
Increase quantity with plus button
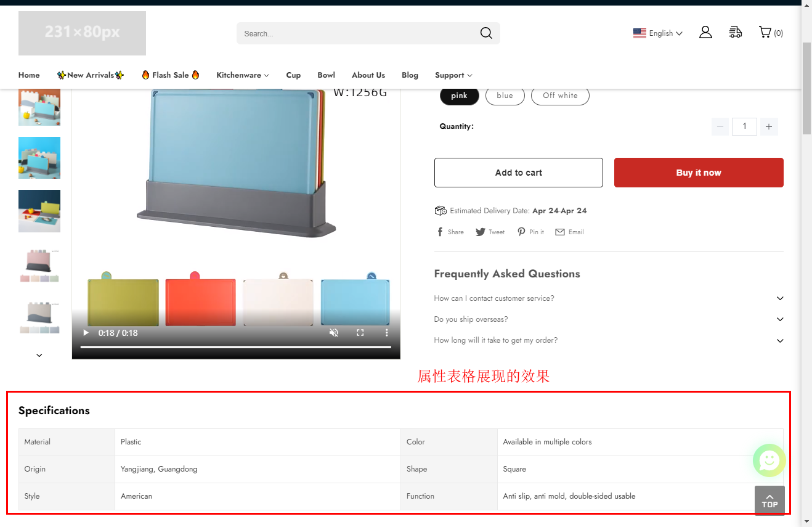click(769, 126)
